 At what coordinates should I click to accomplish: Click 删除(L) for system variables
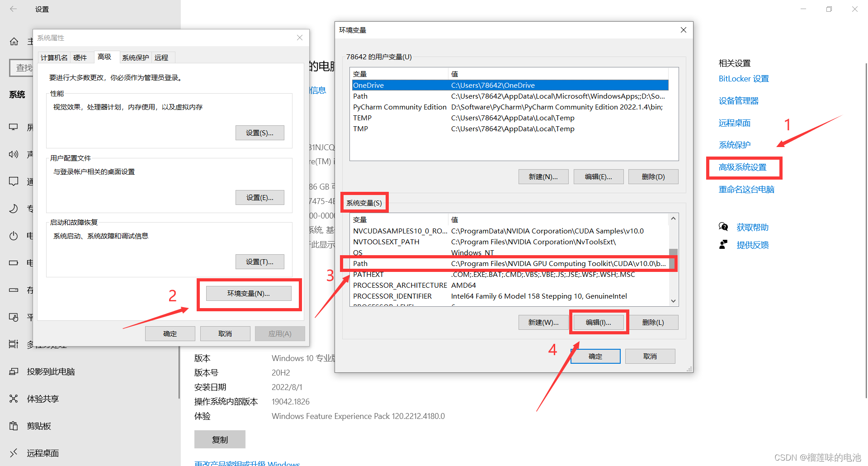(x=654, y=322)
